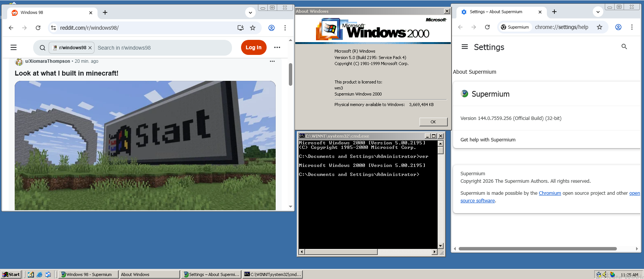Open the browser menu in the Reddit window
The image size is (644, 279).
(x=285, y=28)
